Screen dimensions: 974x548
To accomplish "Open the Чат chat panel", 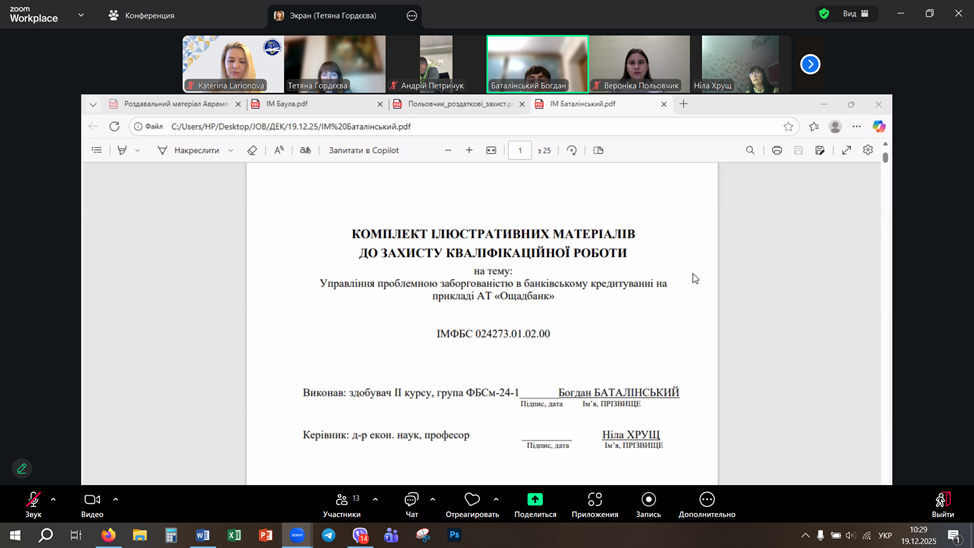I will 411,500.
